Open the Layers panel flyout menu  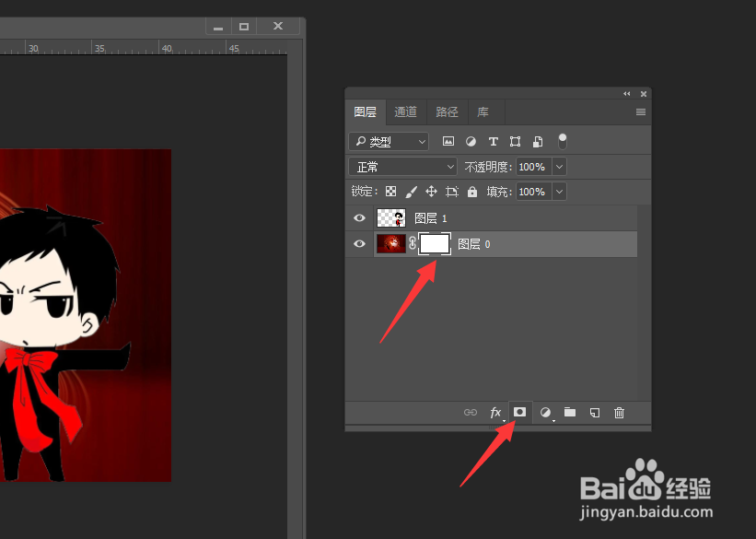click(x=641, y=112)
